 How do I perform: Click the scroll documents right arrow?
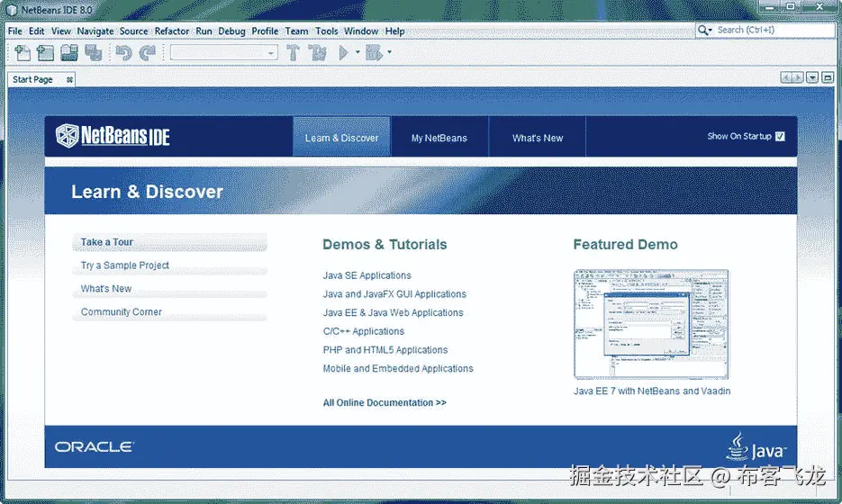pyautogui.click(x=798, y=77)
